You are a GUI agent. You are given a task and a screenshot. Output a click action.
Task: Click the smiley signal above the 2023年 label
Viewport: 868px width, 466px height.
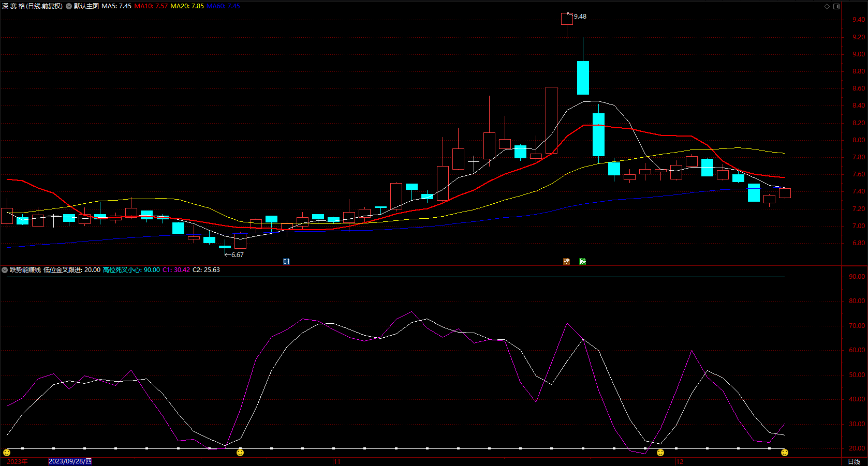tap(7, 453)
